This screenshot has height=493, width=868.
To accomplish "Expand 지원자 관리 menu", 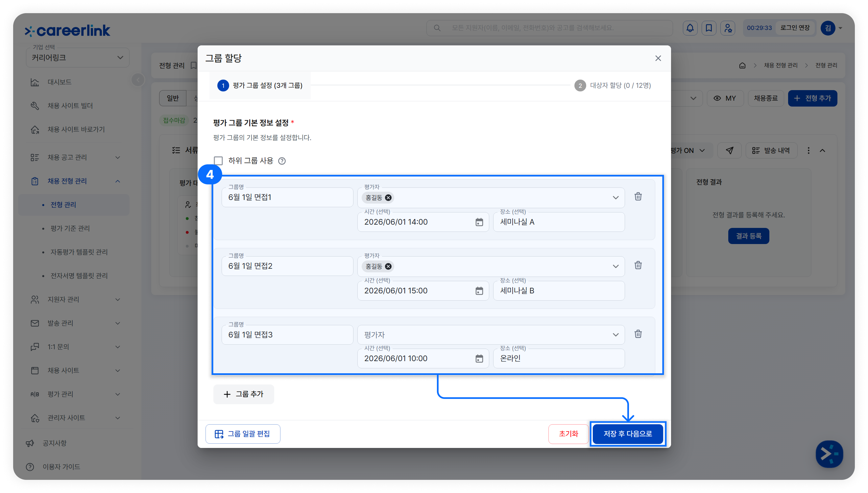I will 74,300.
